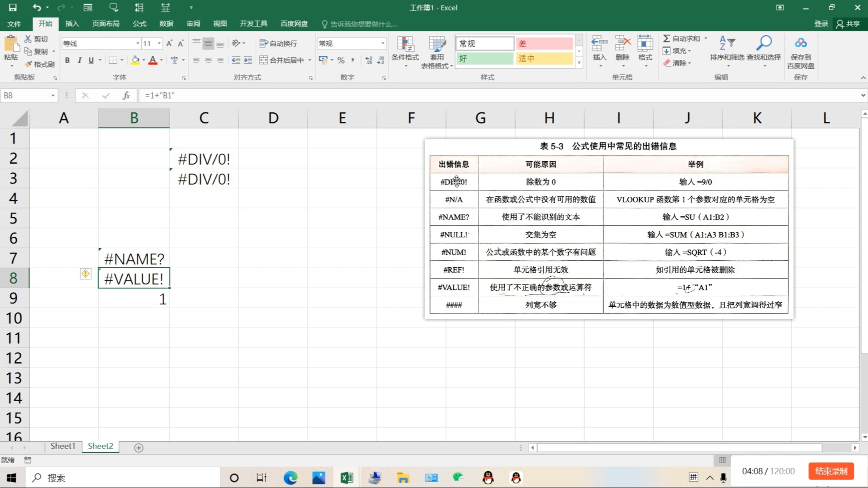Screen dimensions: 868x488
Task: Toggle align right
Action: point(220,60)
